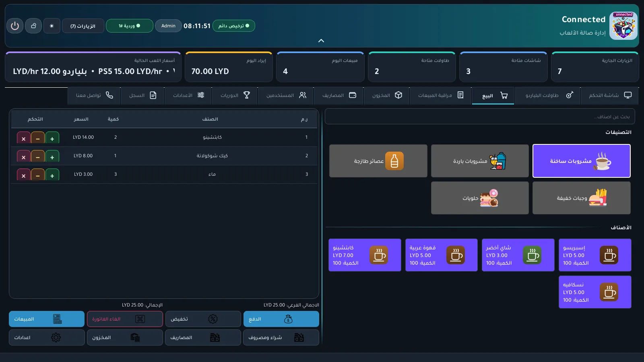The width and height of the screenshot is (644, 362).
Task: Open the الأعدادات tab with sliders icon
Action: click(x=188, y=95)
